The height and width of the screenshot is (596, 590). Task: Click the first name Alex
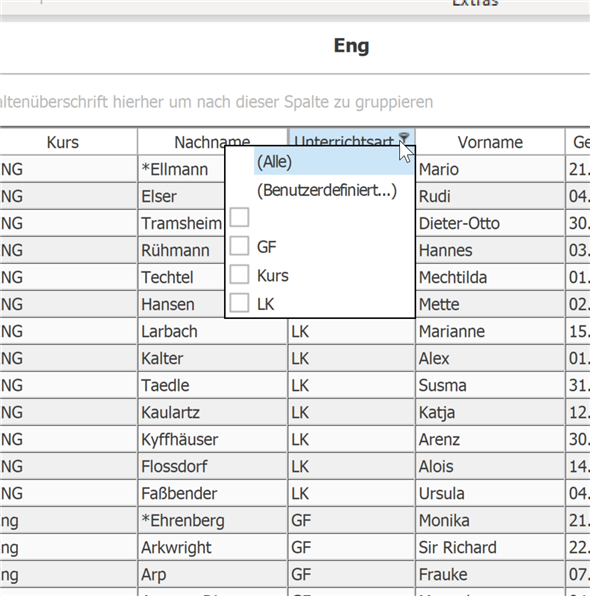point(434,358)
